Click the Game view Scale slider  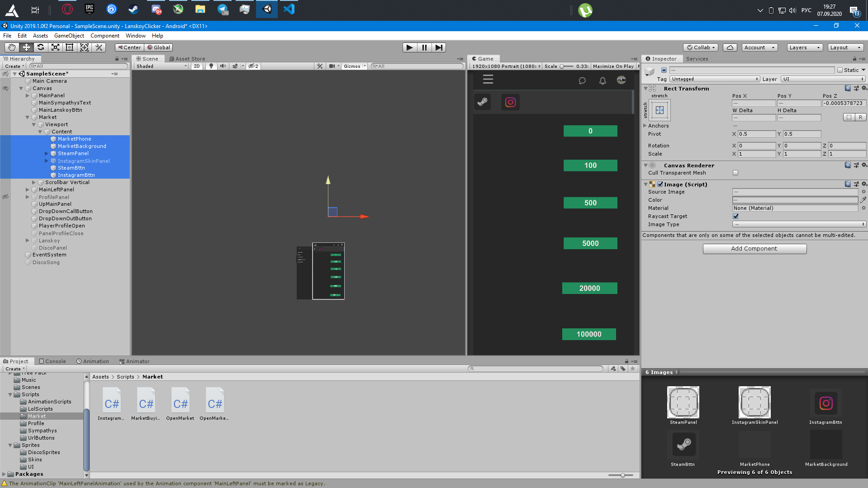(x=566, y=66)
